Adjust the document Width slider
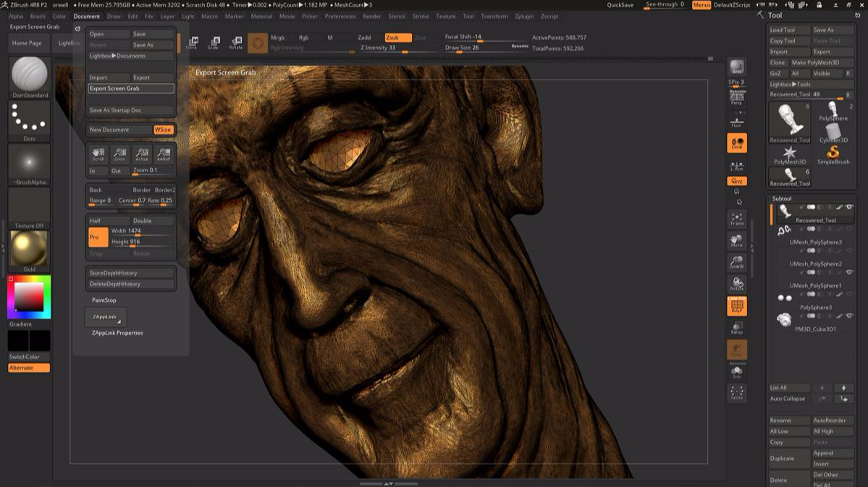This screenshot has height=487, width=868. tap(143, 231)
